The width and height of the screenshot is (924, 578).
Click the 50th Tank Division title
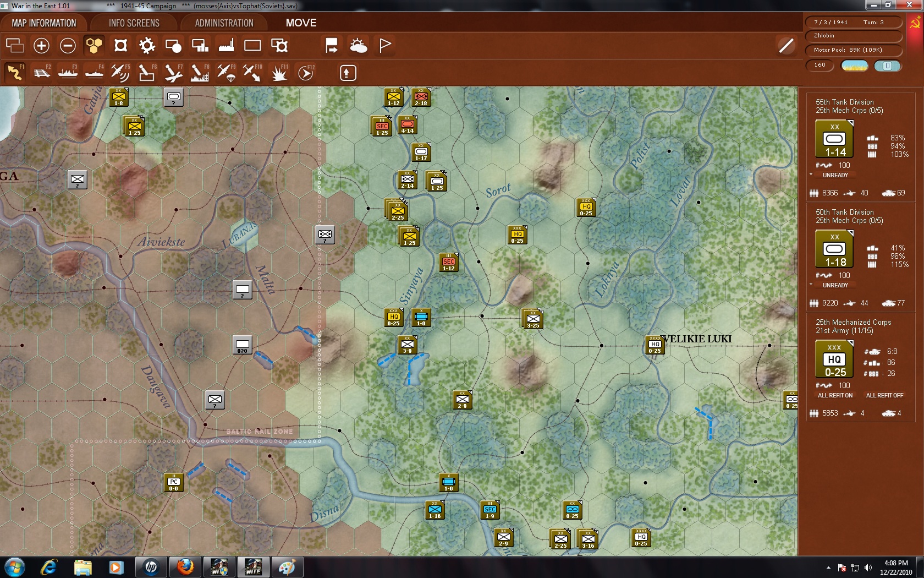point(844,212)
